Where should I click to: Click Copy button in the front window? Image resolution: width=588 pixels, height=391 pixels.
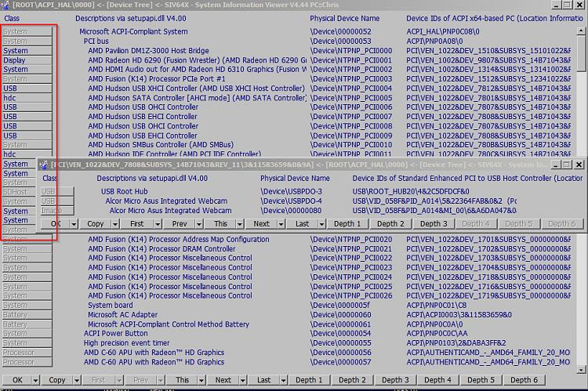(x=95, y=224)
